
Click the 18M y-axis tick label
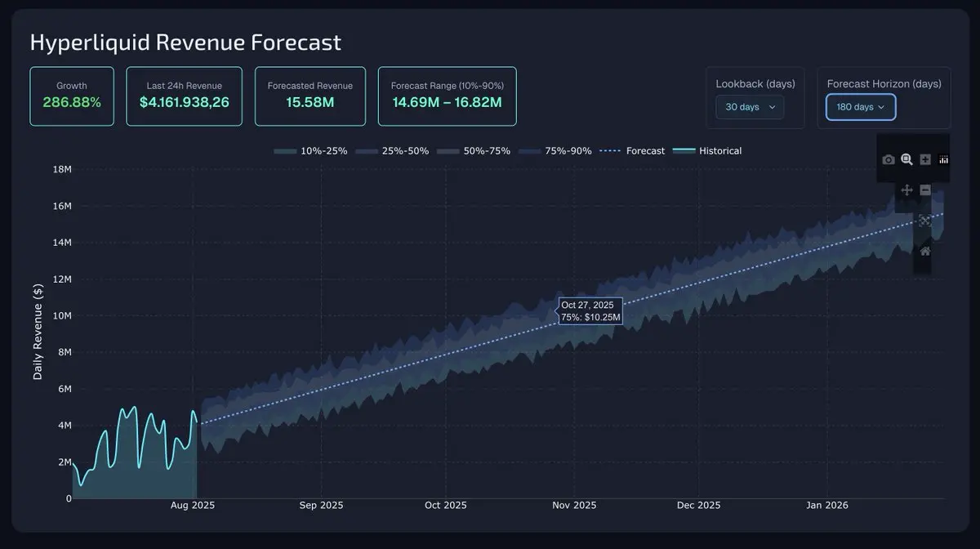[62, 169]
